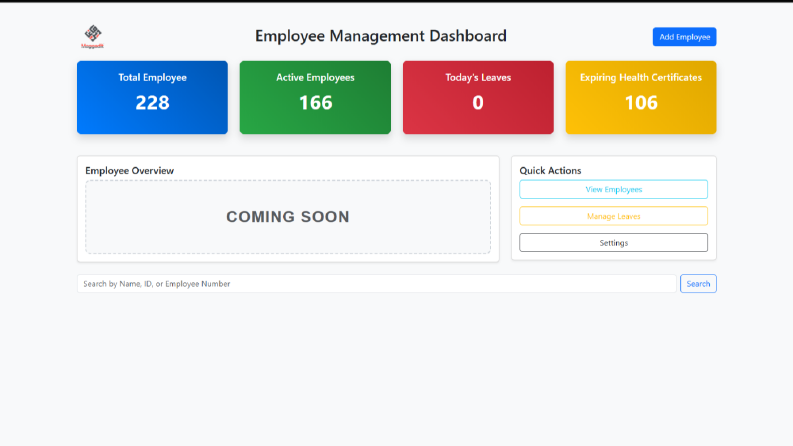Image resolution: width=793 pixels, height=446 pixels.
Task: Click the Employee Overview heading
Action: click(x=129, y=170)
